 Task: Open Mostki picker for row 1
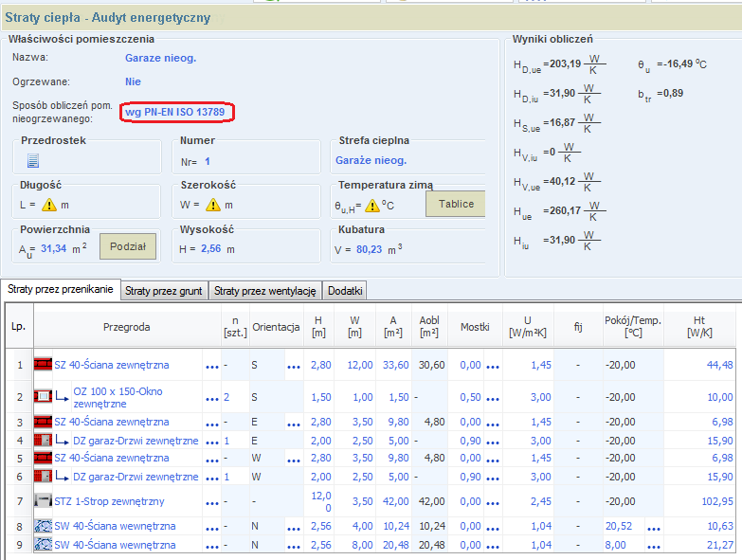tap(493, 366)
